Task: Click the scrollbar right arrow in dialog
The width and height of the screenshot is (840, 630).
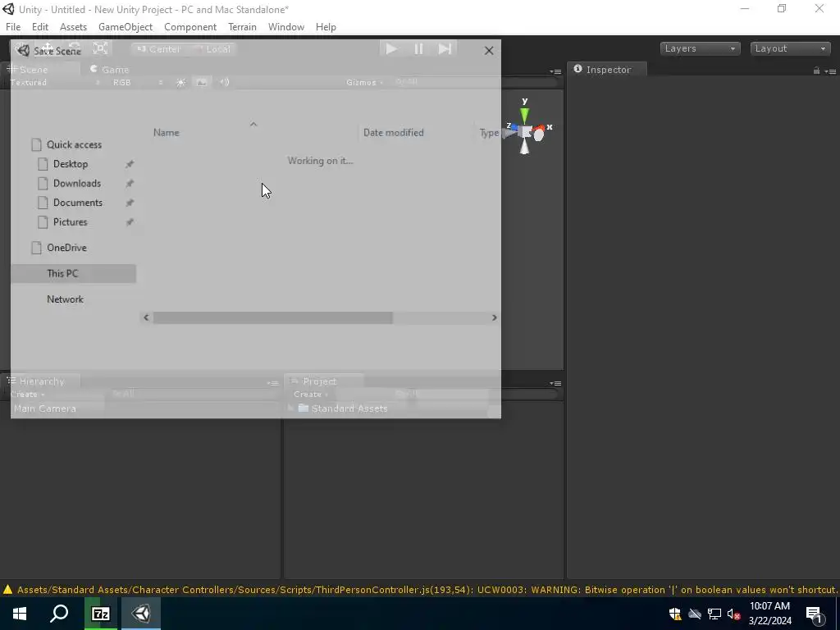Action: [494, 317]
